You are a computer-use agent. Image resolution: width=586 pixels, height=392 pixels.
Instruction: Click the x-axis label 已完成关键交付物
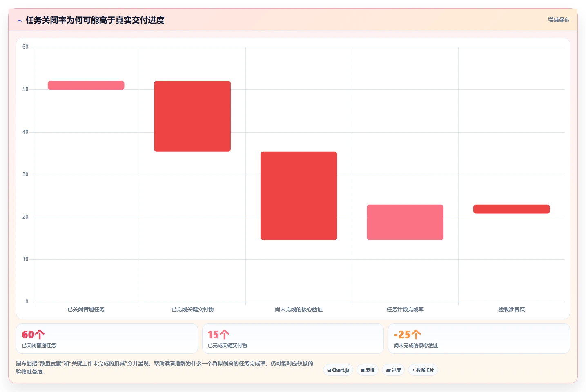192,309
